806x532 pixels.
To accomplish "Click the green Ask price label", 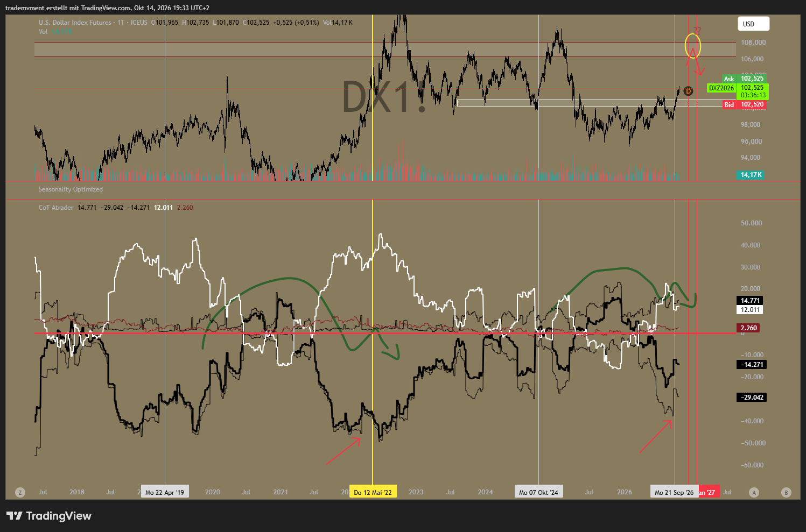I will tap(745, 79).
